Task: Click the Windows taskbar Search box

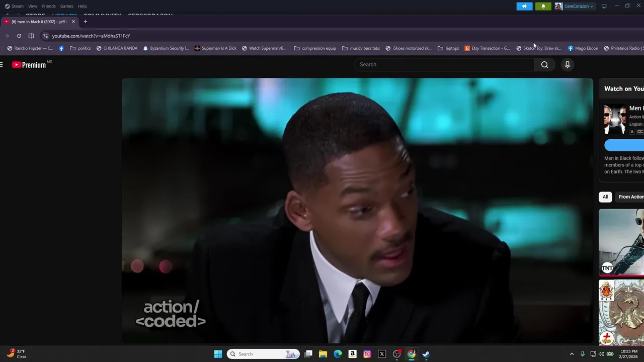Action: point(263,354)
